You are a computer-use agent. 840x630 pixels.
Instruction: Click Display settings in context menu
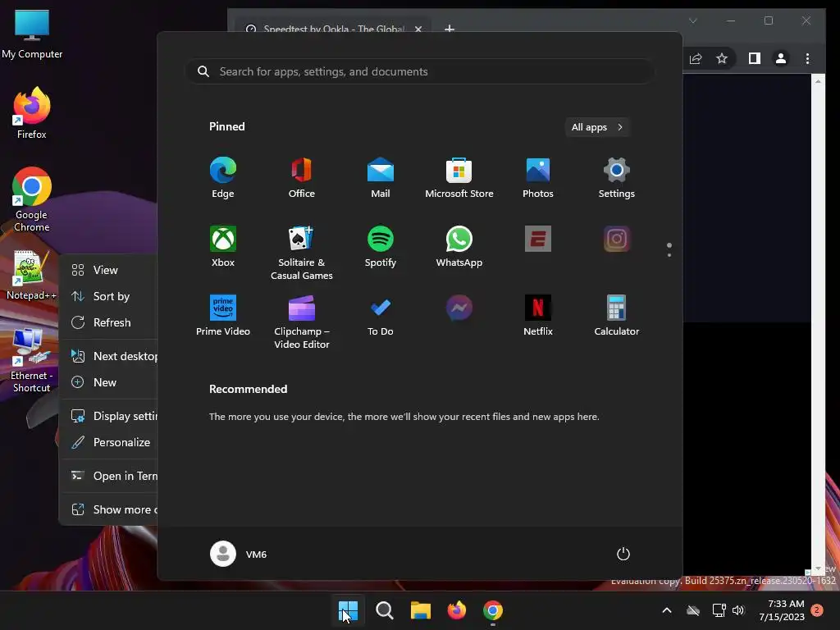click(x=109, y=416)
